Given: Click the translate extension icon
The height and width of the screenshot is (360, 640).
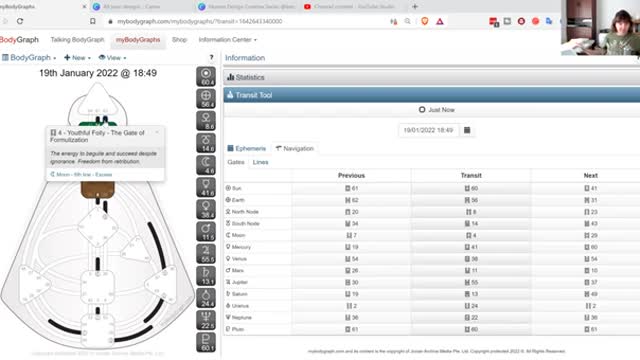Looking at the screenshot, I should (x=549, y=21).
